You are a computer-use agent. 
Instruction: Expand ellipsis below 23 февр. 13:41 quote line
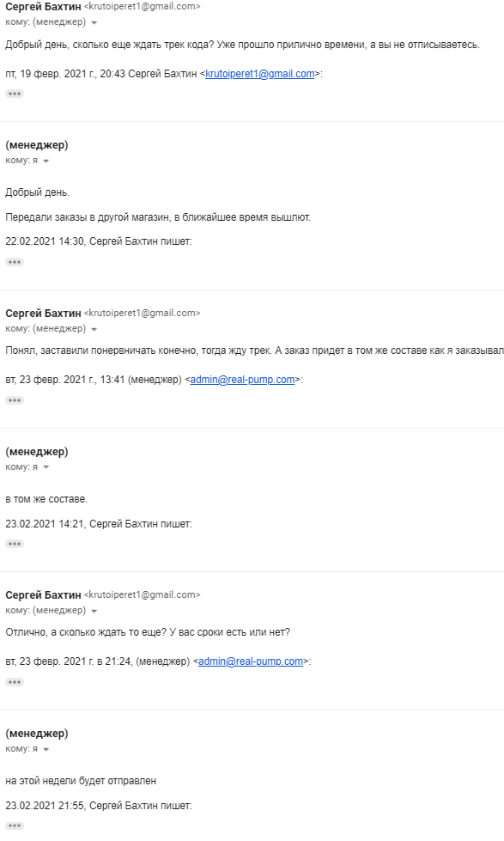tap(15, 400)
